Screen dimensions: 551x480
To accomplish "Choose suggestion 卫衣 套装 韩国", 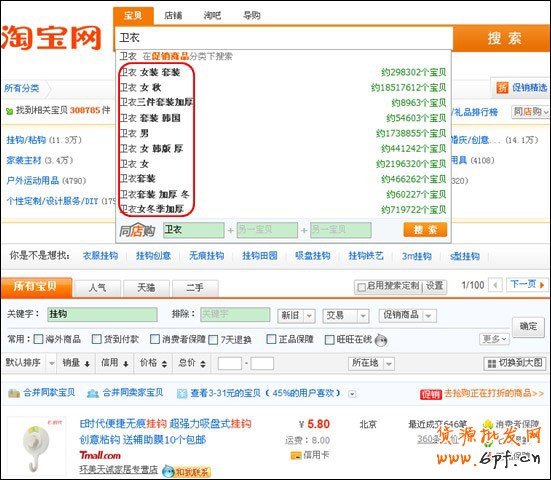I will 150,118.
